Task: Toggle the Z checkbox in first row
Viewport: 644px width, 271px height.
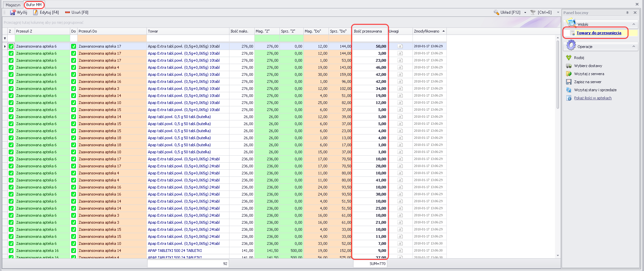Action: coord(11,46)
